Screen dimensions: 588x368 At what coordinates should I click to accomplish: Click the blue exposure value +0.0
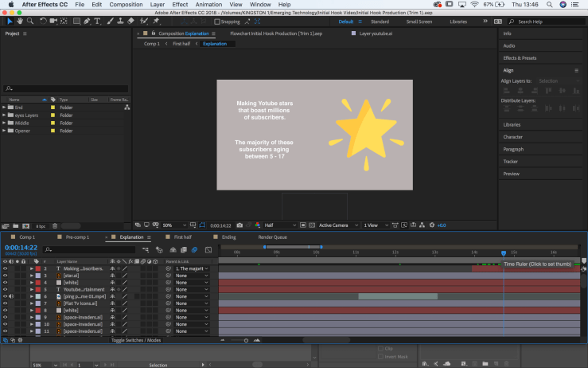[442, 225]
